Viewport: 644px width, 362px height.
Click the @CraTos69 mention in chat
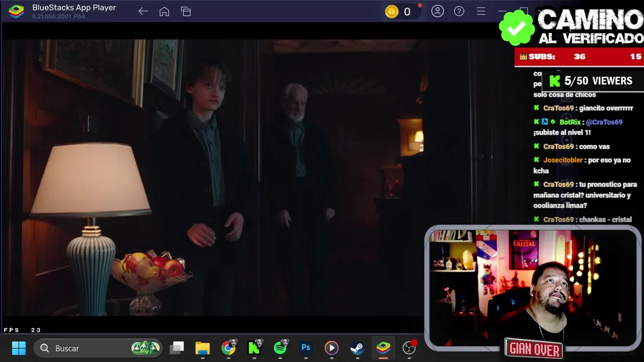604,122
